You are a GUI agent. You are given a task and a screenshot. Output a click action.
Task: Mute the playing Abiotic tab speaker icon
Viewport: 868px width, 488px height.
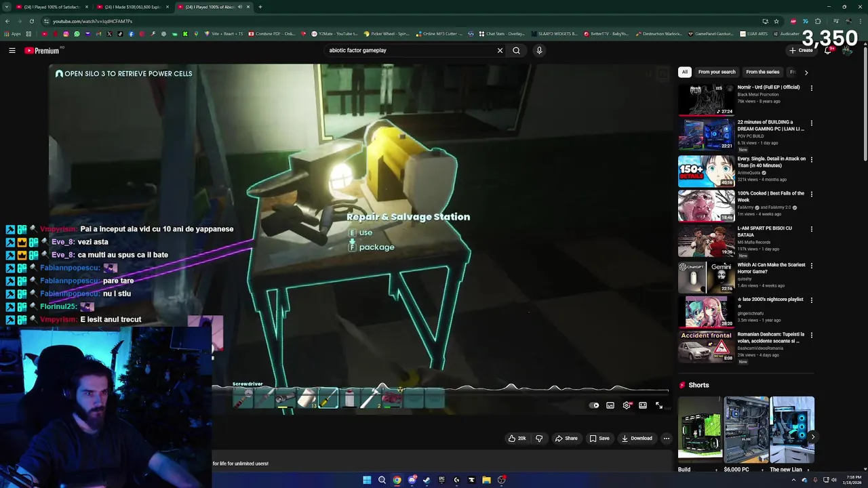(239, 7)
